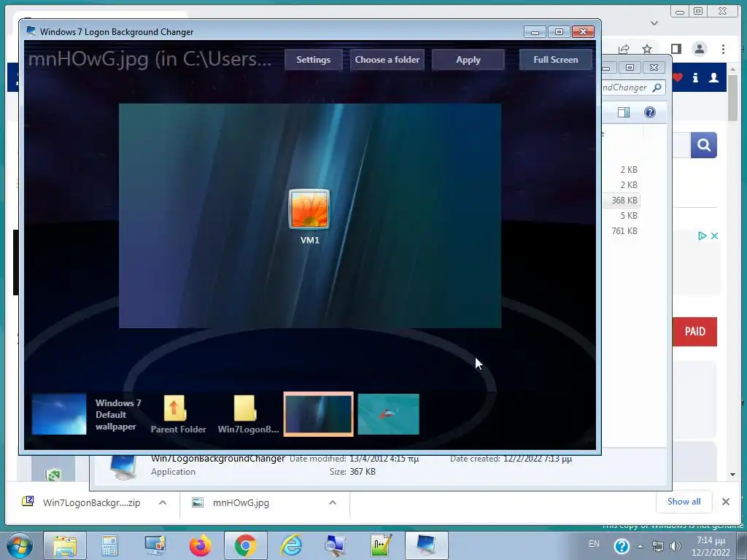Viewport: 747px width, 560px height.
Task: Click the Date modified value in Explorer details
Action: click(x=384, y=459)
